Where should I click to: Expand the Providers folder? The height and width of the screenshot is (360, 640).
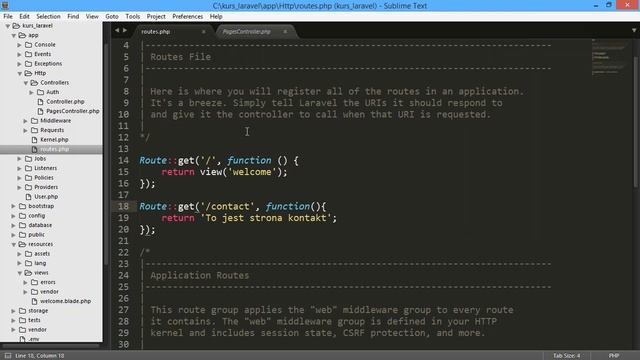coord(20,187)
